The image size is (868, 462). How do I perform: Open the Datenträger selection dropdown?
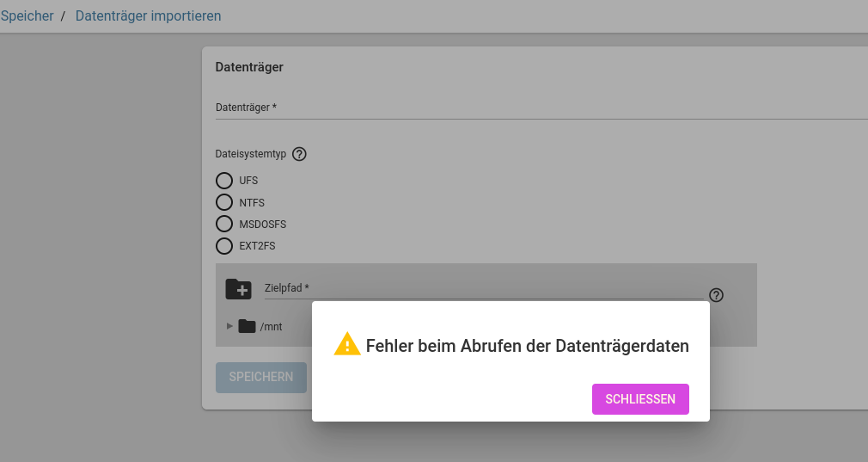(541, 108)
